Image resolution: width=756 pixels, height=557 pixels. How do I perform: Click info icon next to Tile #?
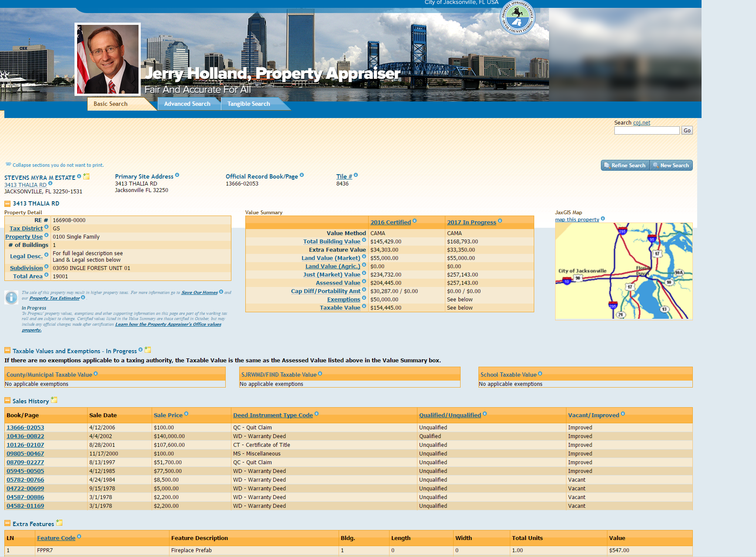click(356, 175)
